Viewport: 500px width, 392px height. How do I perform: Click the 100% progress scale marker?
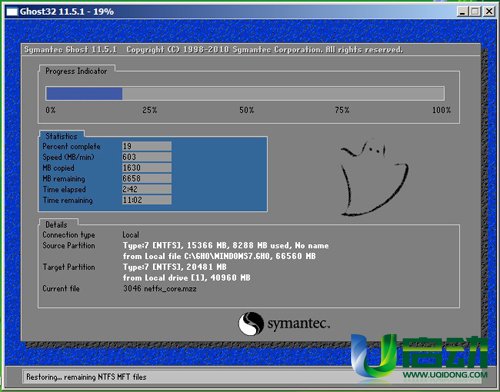coord(441,110)
